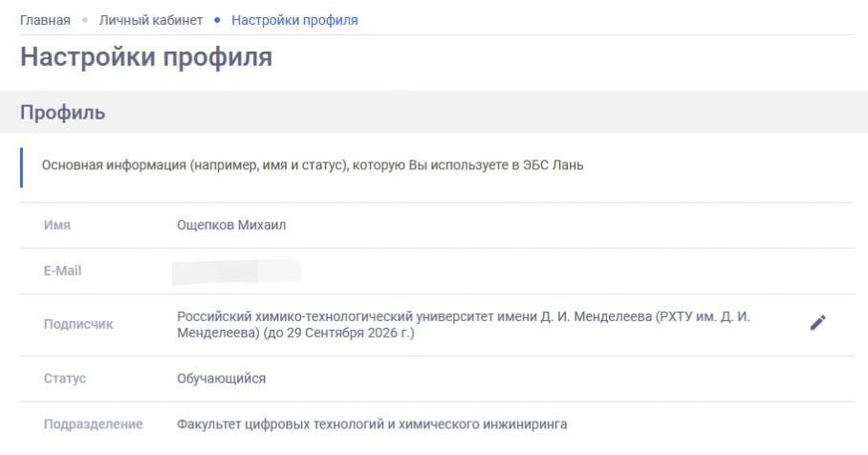Go to Главная in the breadcrumb
Screen dimensions: 868x455
[45, 20]
